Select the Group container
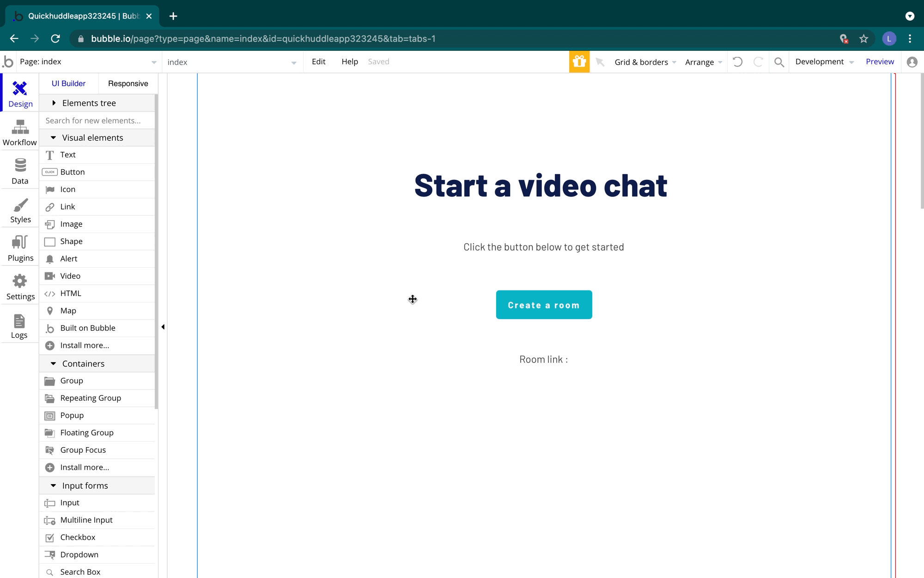Image resolution: width=924 pixels, height=578 pixels. pos(97,381)
